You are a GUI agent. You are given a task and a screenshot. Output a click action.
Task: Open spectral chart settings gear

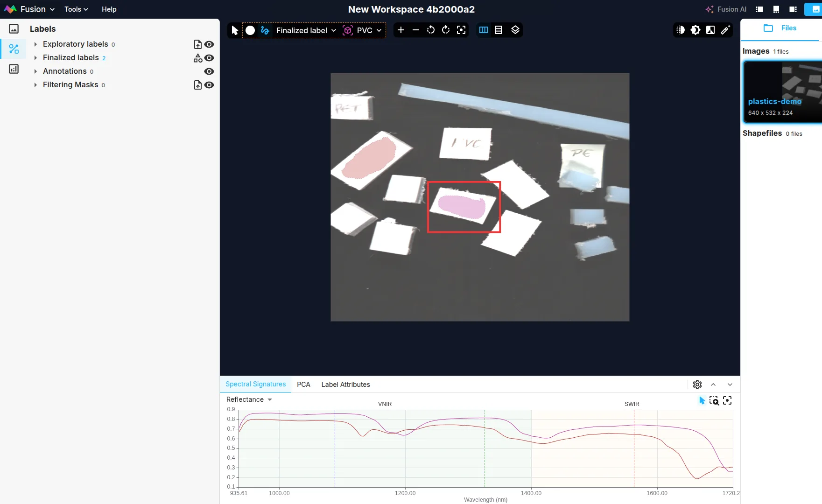pos(697,385)
